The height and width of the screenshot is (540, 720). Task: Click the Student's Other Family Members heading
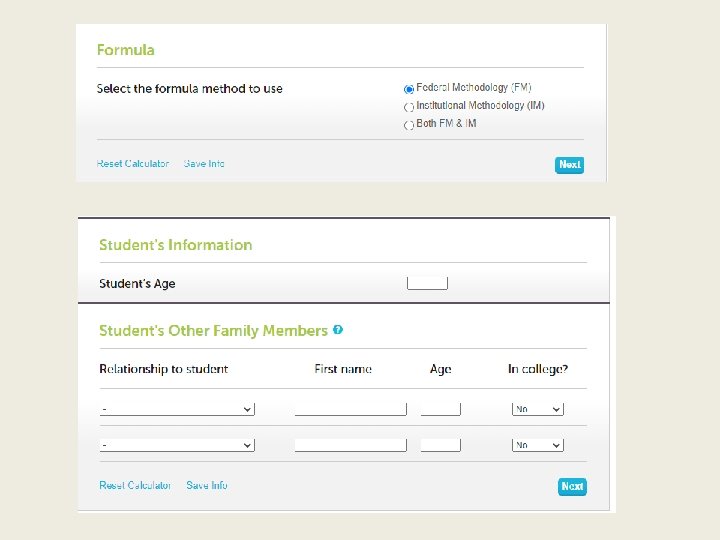(x=213, y=331)
